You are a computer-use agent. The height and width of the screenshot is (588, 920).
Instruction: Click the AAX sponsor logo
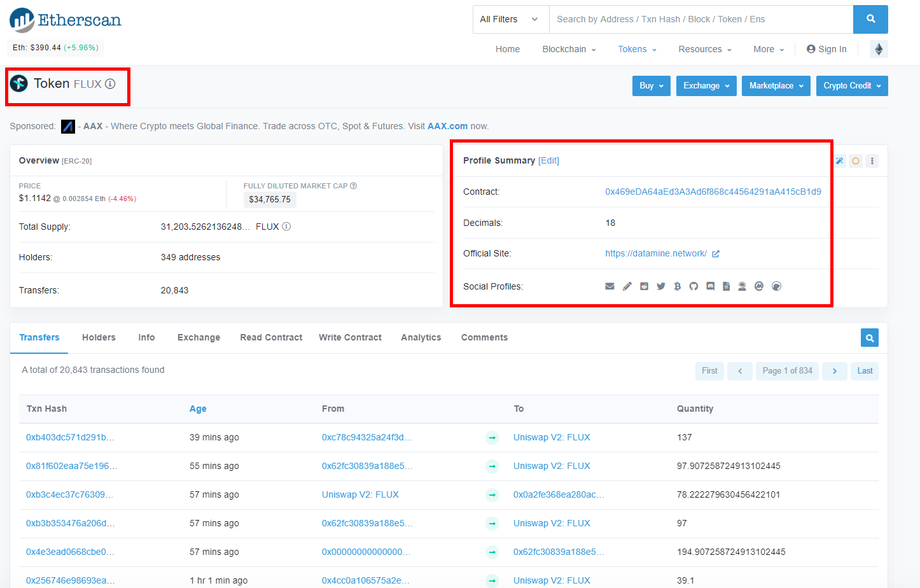tap(68, 127)
